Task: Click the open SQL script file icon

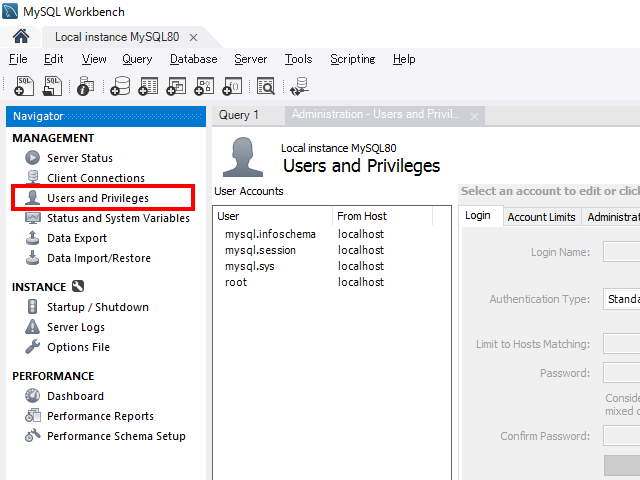Action: 52,87
